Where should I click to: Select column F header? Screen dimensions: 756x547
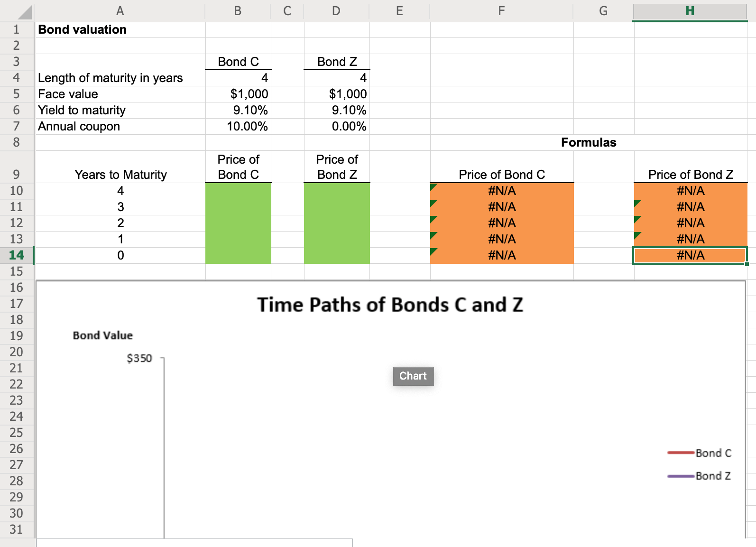(502, 11)
